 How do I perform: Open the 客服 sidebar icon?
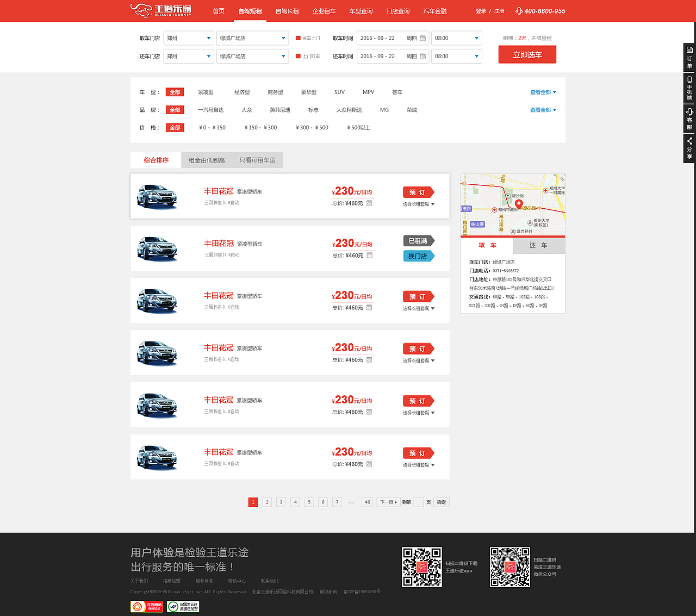(689, 119)
